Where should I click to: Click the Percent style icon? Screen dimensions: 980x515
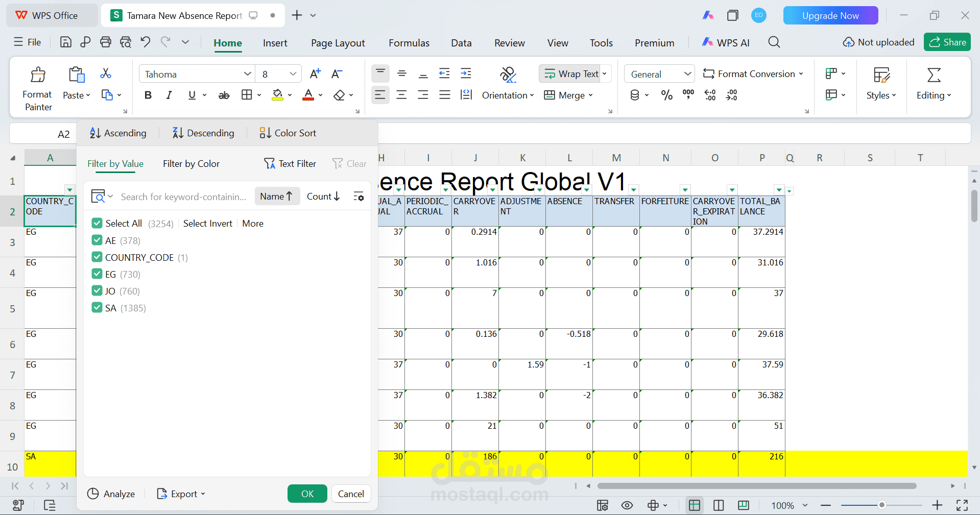(667, 95)
